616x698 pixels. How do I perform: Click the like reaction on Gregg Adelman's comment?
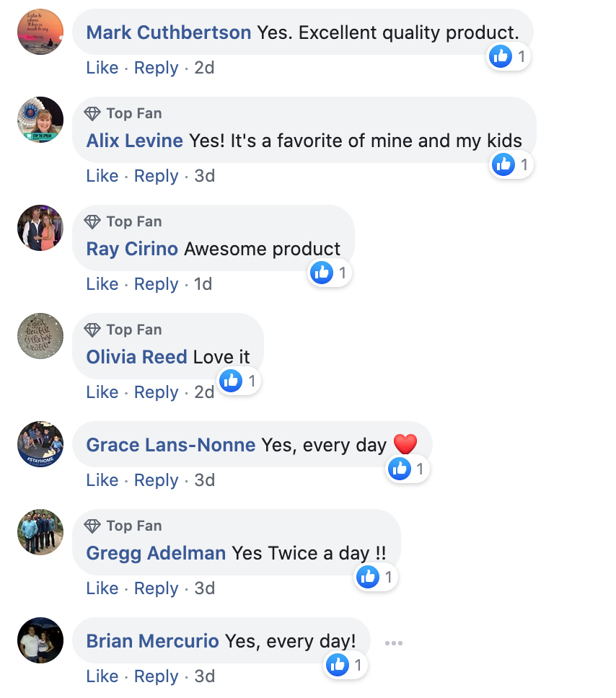coord(368,577)
